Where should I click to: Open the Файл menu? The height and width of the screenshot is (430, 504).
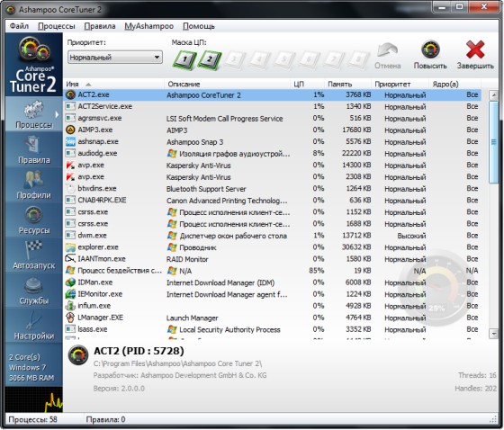click(x=19, y=26)
